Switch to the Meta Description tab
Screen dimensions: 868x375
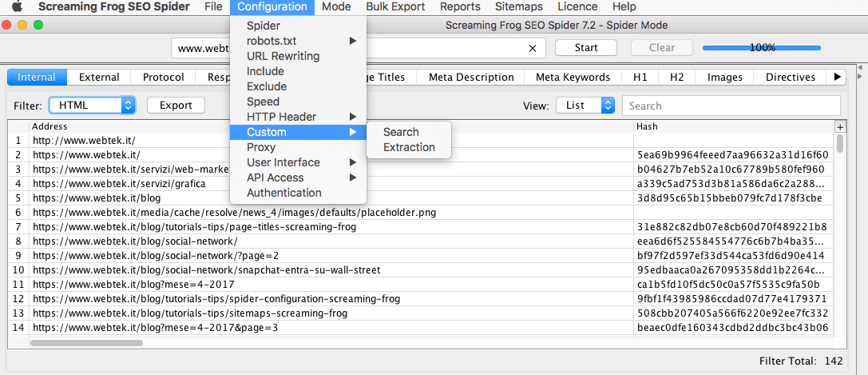tap(471, 77)
